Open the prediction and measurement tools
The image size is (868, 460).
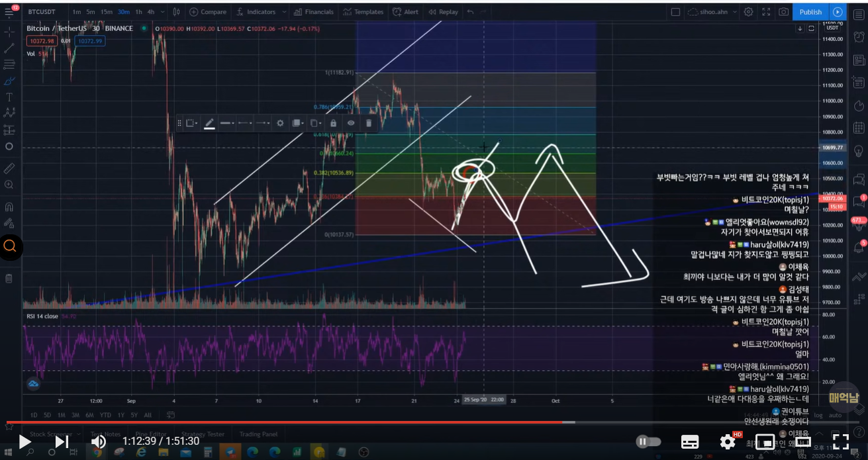point(9,130)
